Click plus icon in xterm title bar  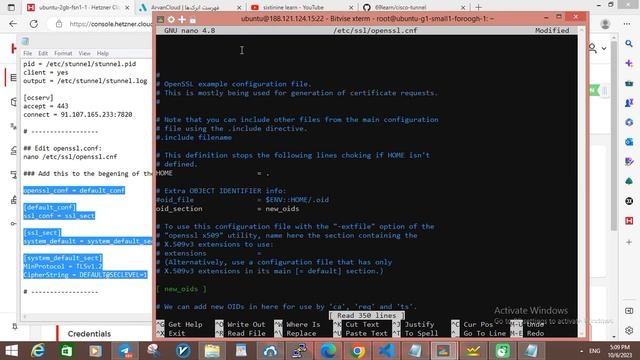click(182, 19)
